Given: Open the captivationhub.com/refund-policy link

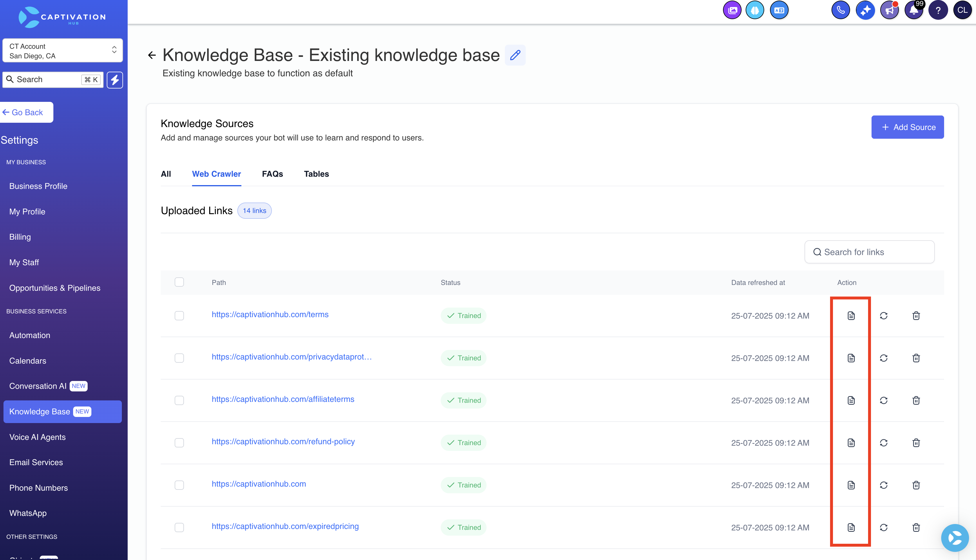Looking at the screenshot, I should tap(283, 442).
